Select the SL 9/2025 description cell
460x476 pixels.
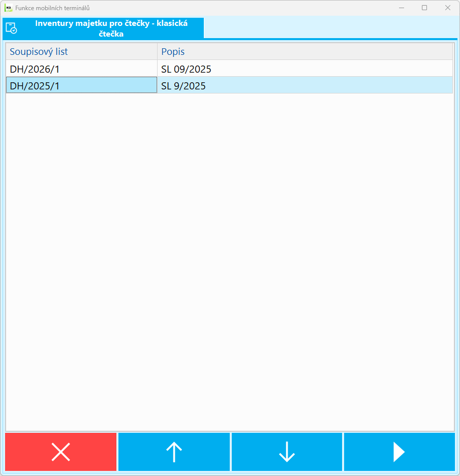pos(305,86)
